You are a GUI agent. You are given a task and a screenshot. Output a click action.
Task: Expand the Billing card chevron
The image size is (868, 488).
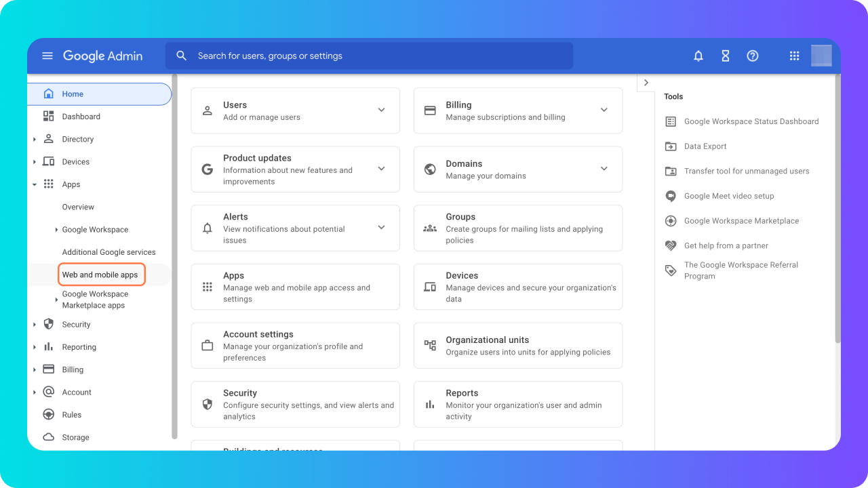click(604, 110)
